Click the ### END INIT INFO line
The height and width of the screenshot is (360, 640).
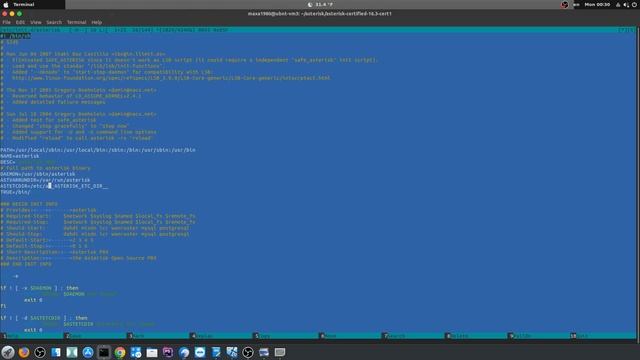point(26,264)
